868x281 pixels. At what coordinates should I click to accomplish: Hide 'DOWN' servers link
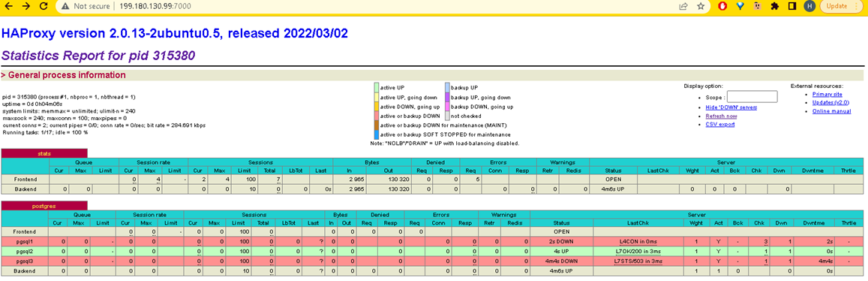(731, 107)
